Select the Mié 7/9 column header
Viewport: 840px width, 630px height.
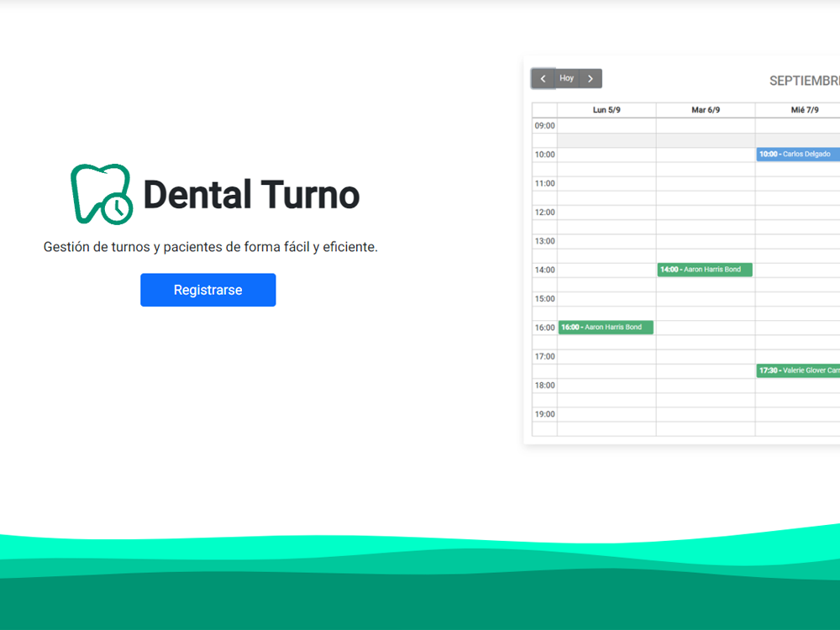pyautogui.click(x=798, y=110)
